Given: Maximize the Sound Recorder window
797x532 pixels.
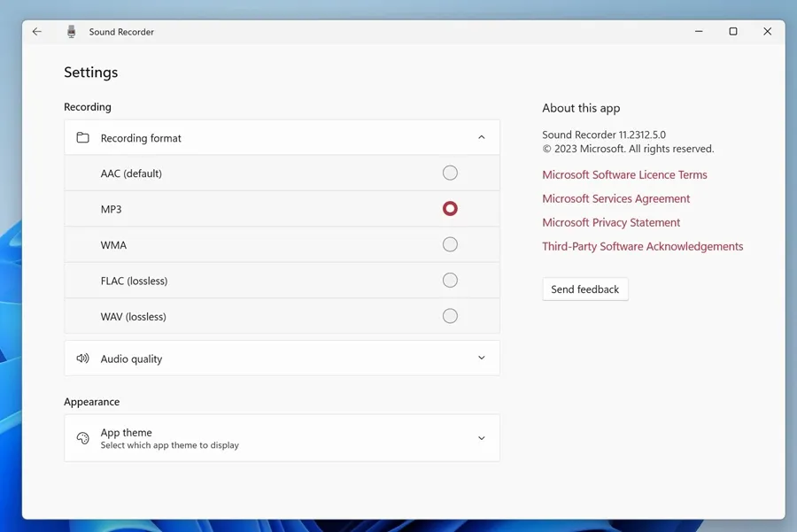Looking at the screenshot, I should (x=733, y=32).
